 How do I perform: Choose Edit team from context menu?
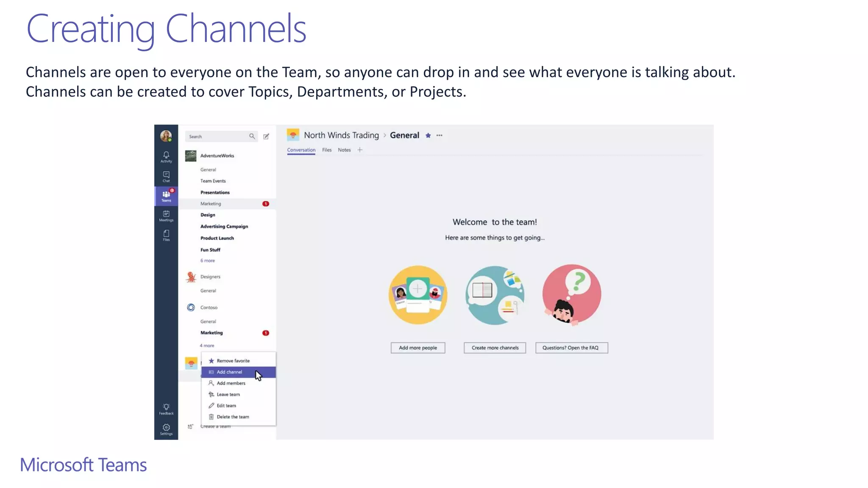point(238,406)
